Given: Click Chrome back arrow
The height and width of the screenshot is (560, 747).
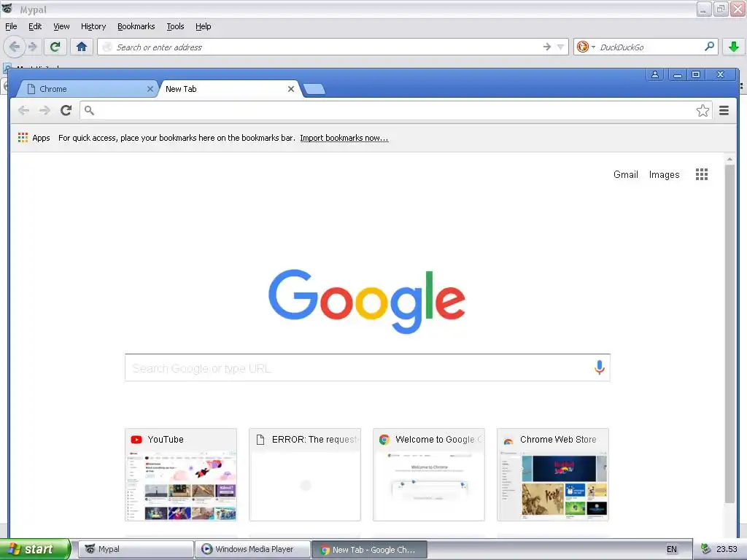Looking at the screenshot, I should 23,111.
